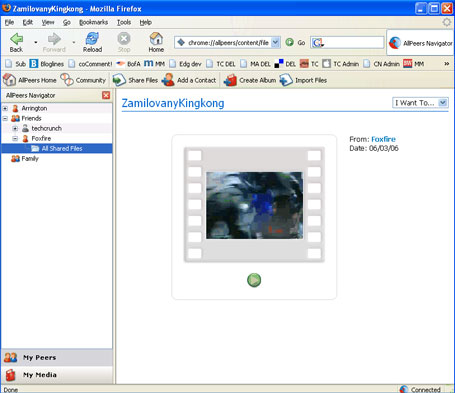Open the address bar history dropdown
The height and width of the screenshot is (393, 455).
pos(275,42)
